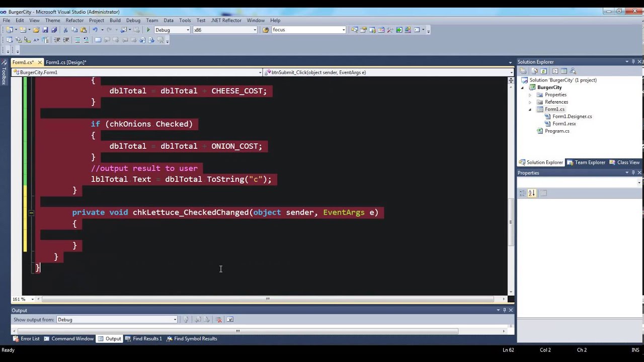Open the focus find combo box dropdown

344,30
